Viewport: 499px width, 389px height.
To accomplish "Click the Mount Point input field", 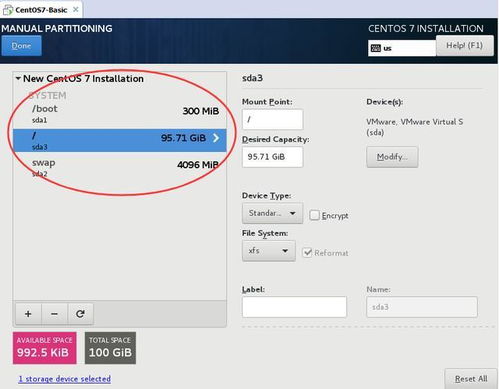I will (272, 119).
